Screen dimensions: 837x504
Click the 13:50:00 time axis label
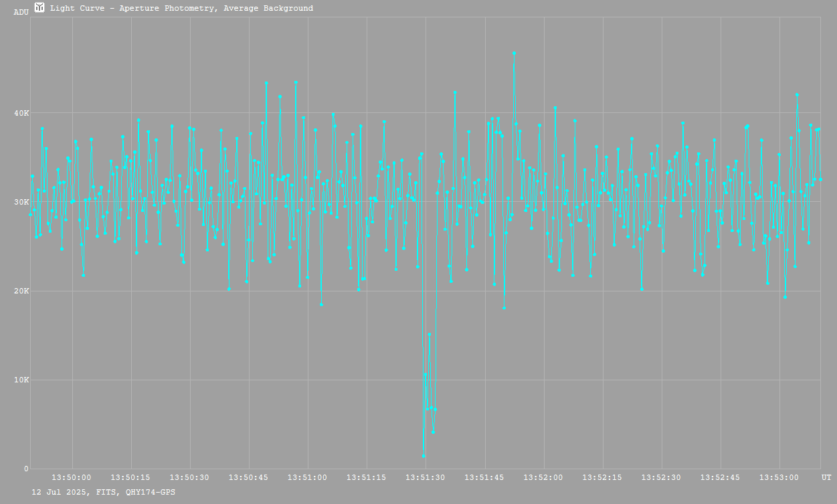tap(72, 477)
